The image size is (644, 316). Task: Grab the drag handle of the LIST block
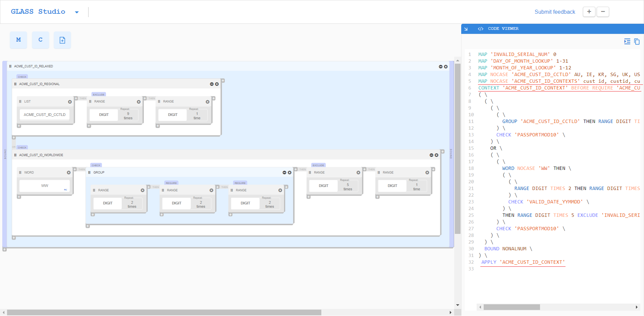tap(20, 102)
